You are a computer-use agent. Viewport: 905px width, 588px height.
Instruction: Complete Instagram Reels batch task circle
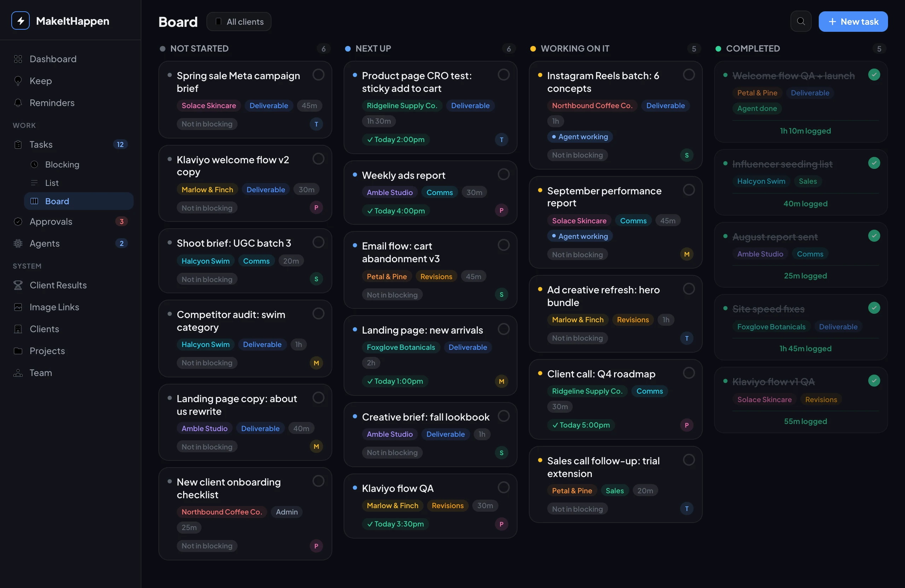point(689,75)
